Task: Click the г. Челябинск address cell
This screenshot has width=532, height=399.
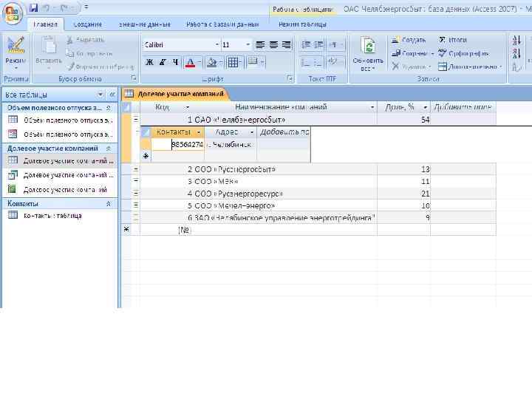Action: (231, 145)
